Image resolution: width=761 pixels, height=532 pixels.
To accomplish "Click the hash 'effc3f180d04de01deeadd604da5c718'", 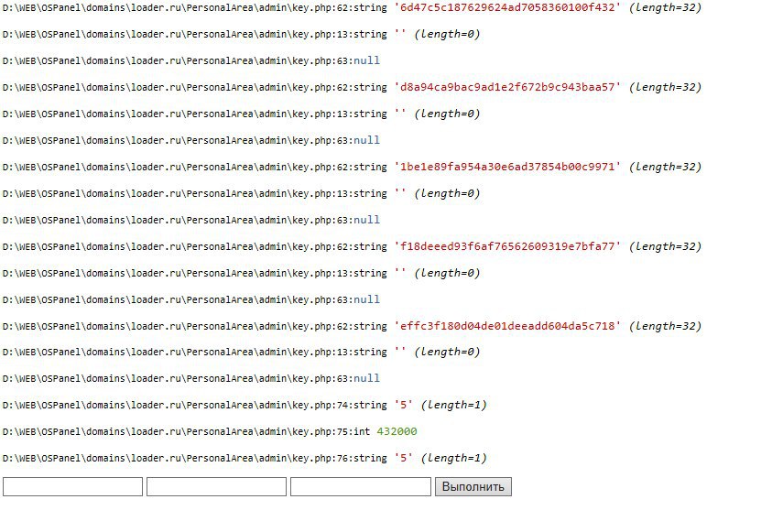I will pos(507,326).
